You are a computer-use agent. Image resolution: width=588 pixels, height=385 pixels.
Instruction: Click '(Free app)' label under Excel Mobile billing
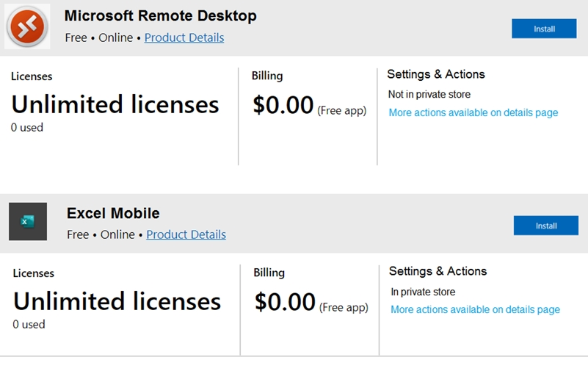click(344, 308)
